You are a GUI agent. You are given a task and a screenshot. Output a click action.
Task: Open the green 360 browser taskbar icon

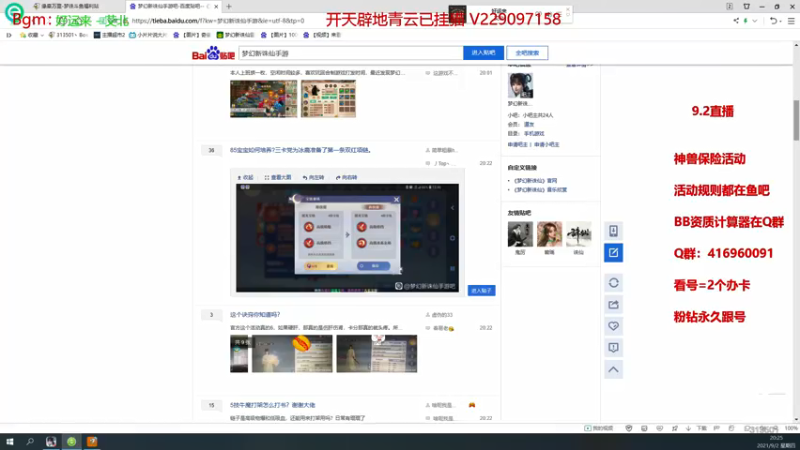(x=71, y=442)
